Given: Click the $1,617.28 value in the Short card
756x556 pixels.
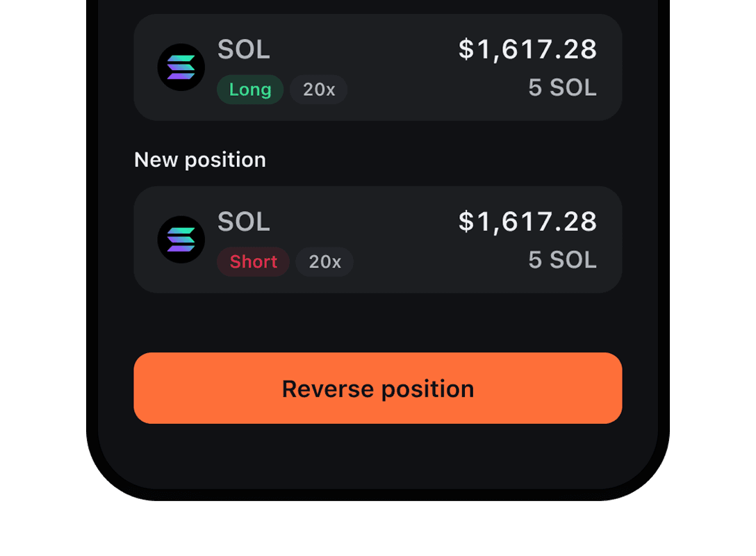Looking at the screenshot, I should 527,222.
